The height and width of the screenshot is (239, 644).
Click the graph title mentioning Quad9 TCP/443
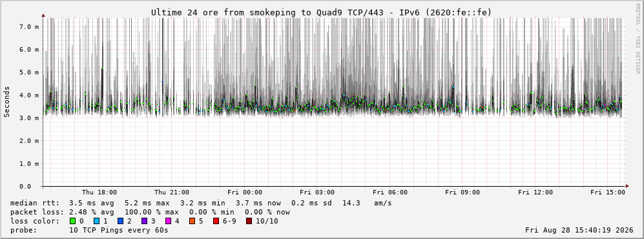(x=321, y=12)
